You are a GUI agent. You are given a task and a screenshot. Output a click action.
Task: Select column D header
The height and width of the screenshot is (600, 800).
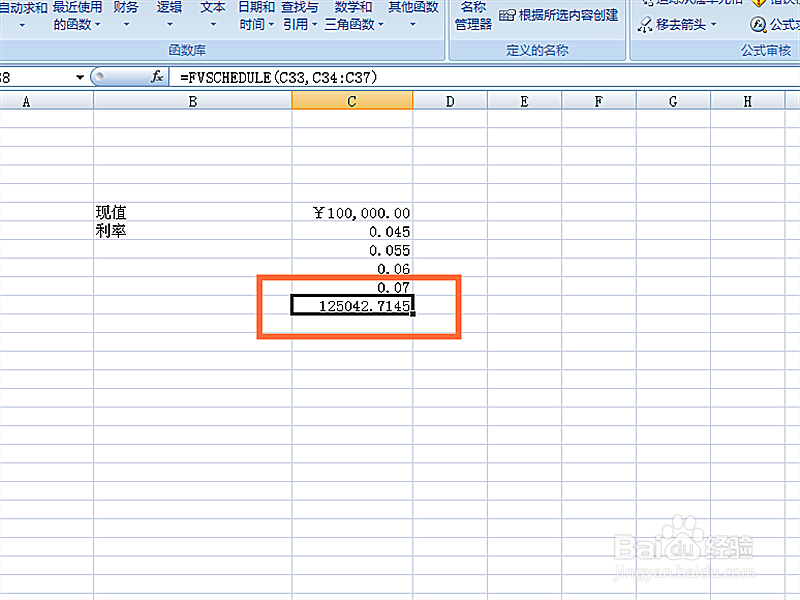point(450,101)
